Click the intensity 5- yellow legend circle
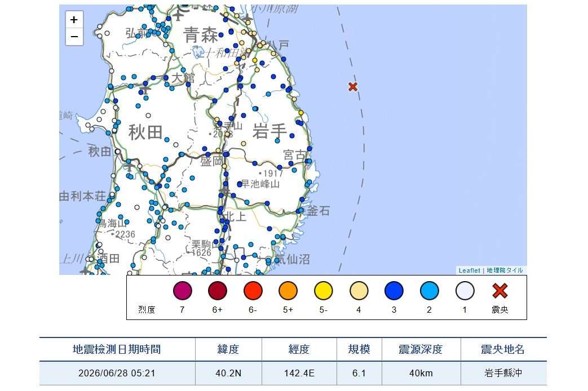The image size is (588, 391). coord(323,291)
